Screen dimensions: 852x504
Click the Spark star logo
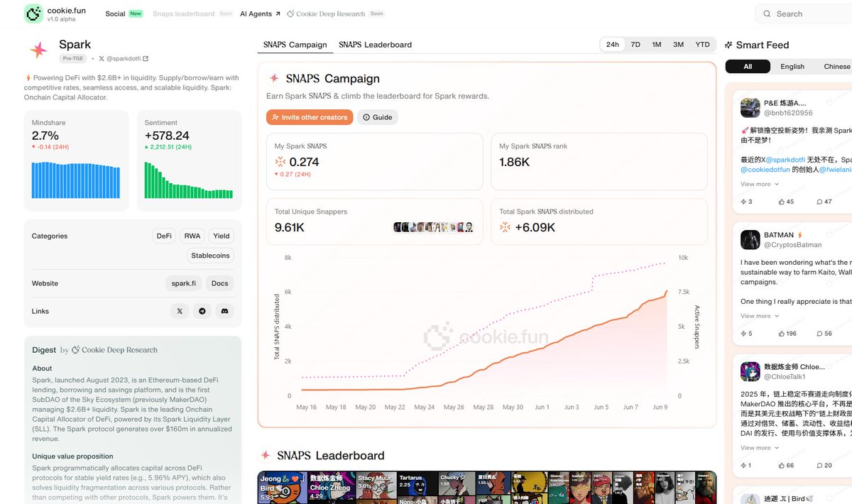coord(38,50)
